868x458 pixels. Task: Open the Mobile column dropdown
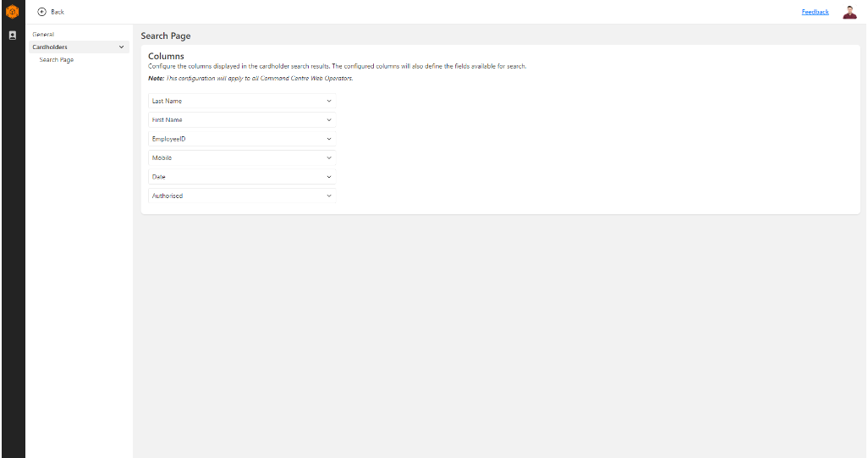click(241, 158)
